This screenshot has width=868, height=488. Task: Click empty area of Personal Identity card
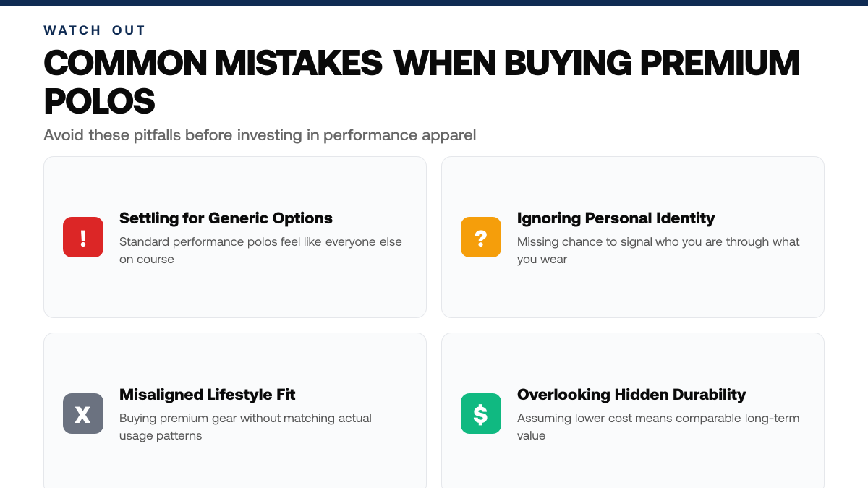[x=633, y=293]
